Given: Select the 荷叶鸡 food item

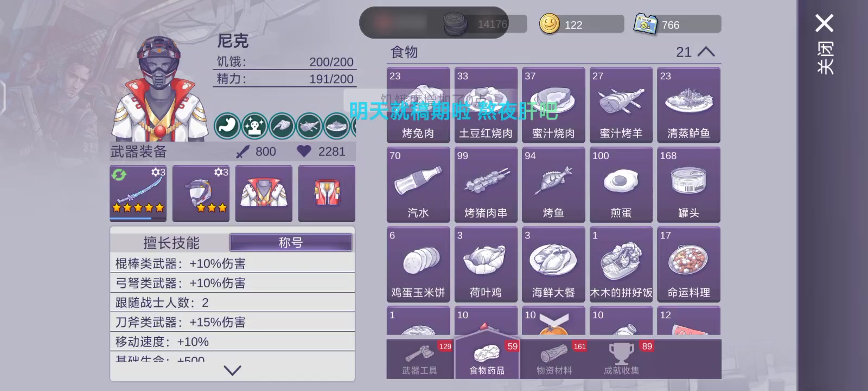Looking at the screenshot, I should (x=486, y=264).
